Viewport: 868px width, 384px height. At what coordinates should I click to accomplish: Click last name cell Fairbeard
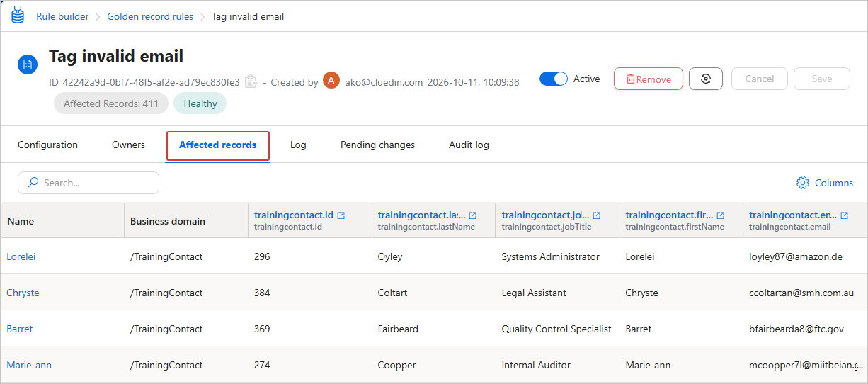click(398, 329)
